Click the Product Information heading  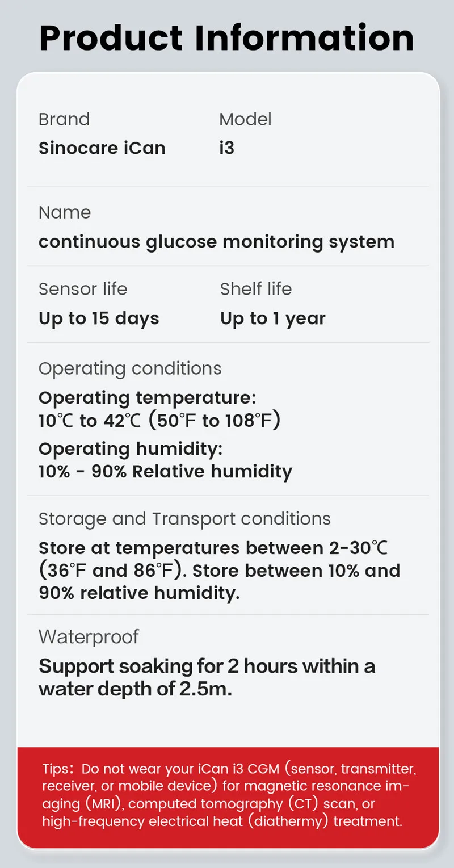226,37
